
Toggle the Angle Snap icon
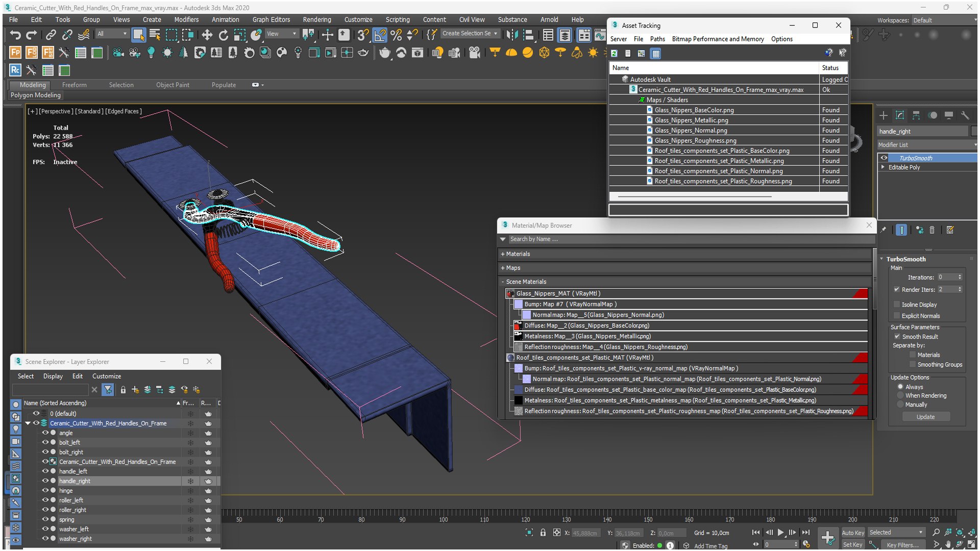[380, 35]
